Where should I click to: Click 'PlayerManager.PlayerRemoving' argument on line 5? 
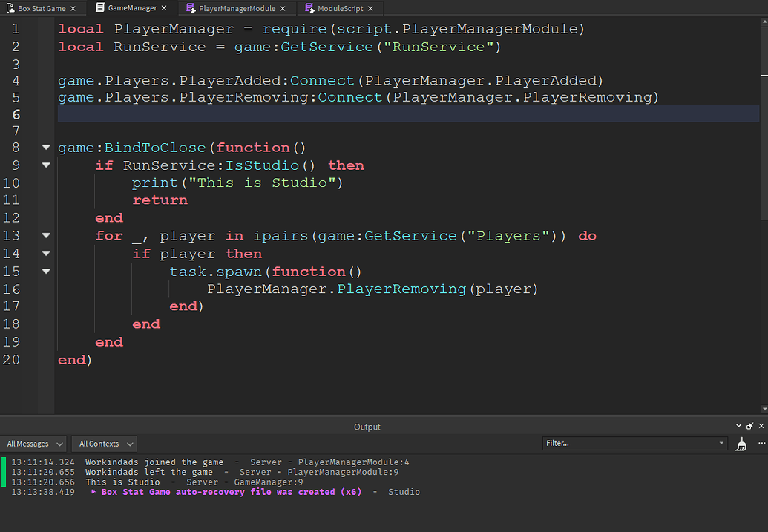[x=522, y=97]
